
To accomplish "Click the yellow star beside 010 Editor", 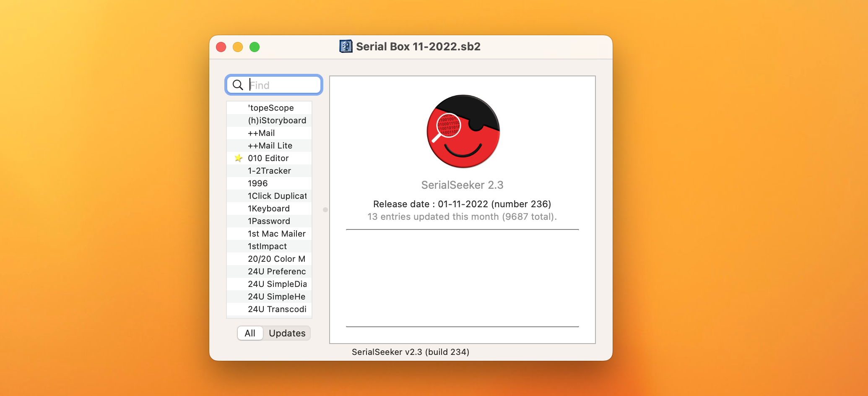I will 239,158.
